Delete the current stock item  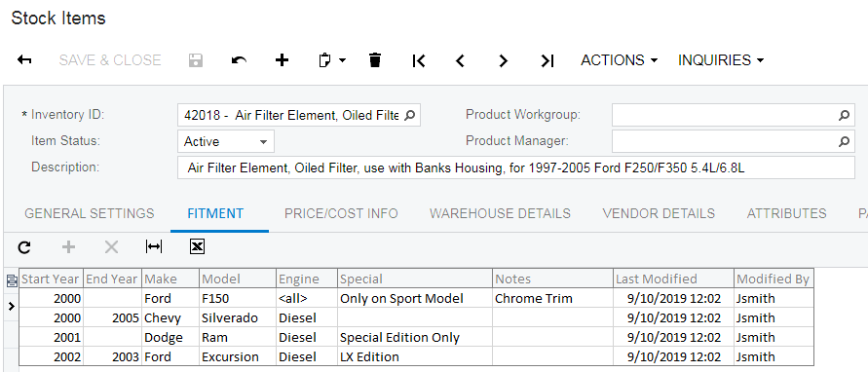(375, 59)
